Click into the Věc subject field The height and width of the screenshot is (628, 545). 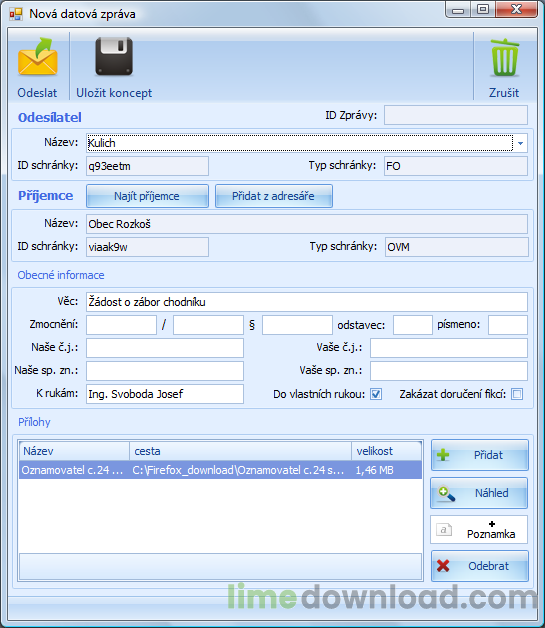click(307, 302)
